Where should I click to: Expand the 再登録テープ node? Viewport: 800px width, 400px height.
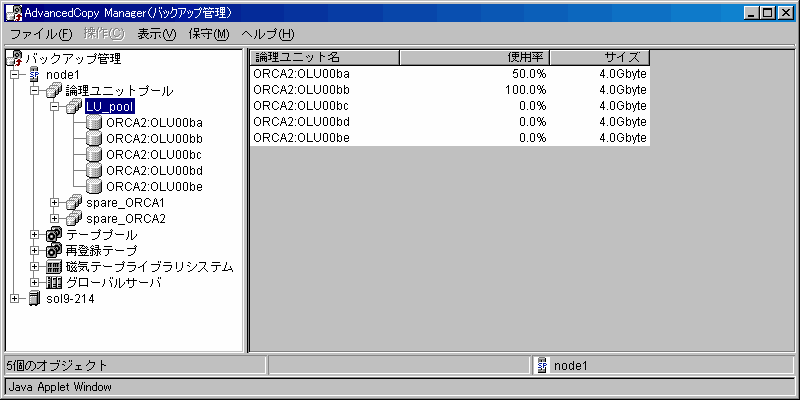click(x=34, y=251)
